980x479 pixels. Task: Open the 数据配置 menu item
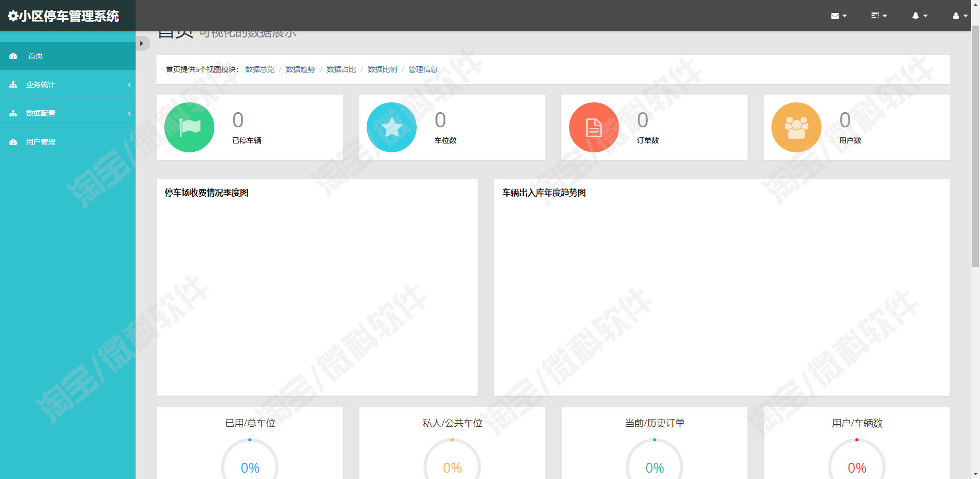68,113
